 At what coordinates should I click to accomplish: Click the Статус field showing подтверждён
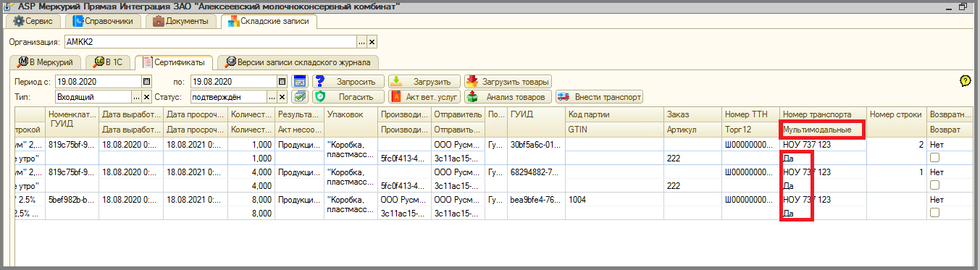(x=229, y=96)
